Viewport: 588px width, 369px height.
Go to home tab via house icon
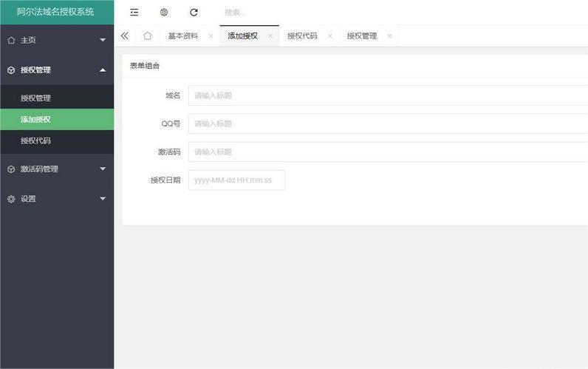point(148,35)
